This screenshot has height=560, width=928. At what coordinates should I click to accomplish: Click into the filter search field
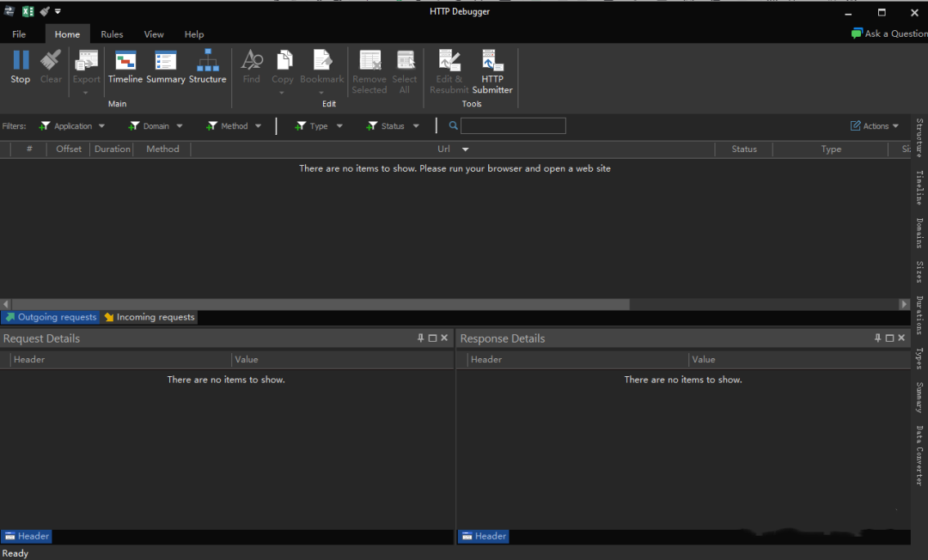513,125
